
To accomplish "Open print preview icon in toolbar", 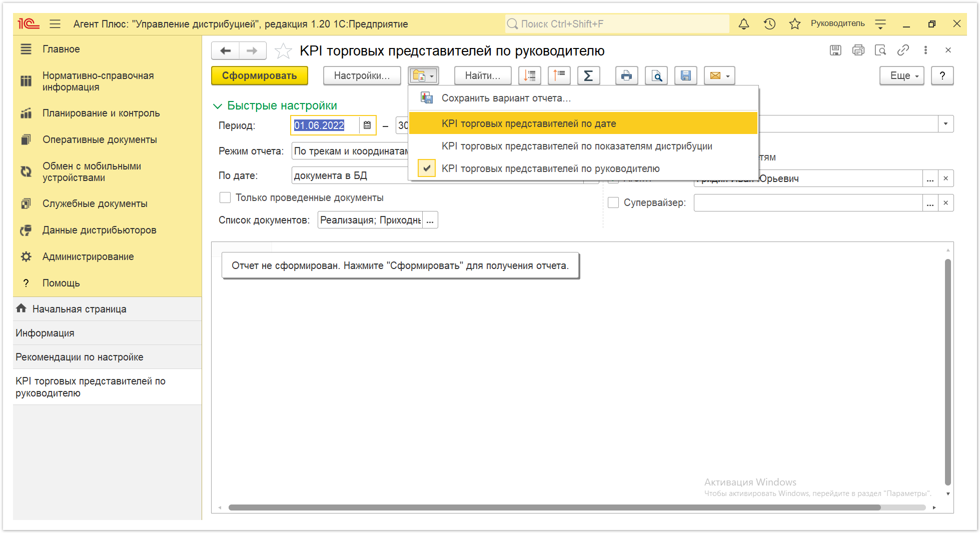I will pos(656,75).
